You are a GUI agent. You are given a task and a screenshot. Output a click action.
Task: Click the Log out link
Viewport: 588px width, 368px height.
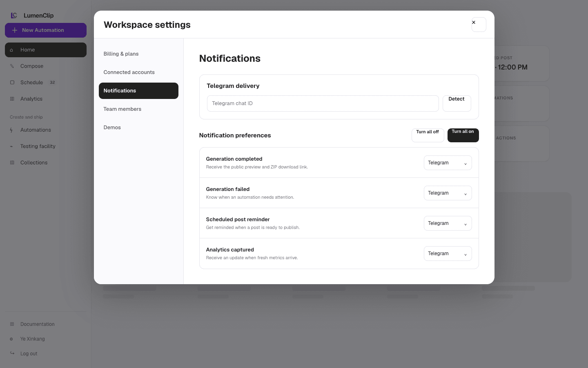tap(46, 354)
